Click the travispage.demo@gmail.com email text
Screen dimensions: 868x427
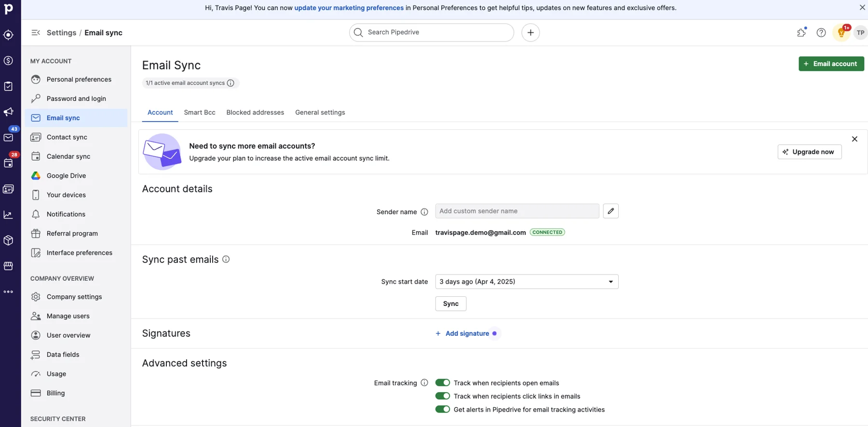click(480, 233)
